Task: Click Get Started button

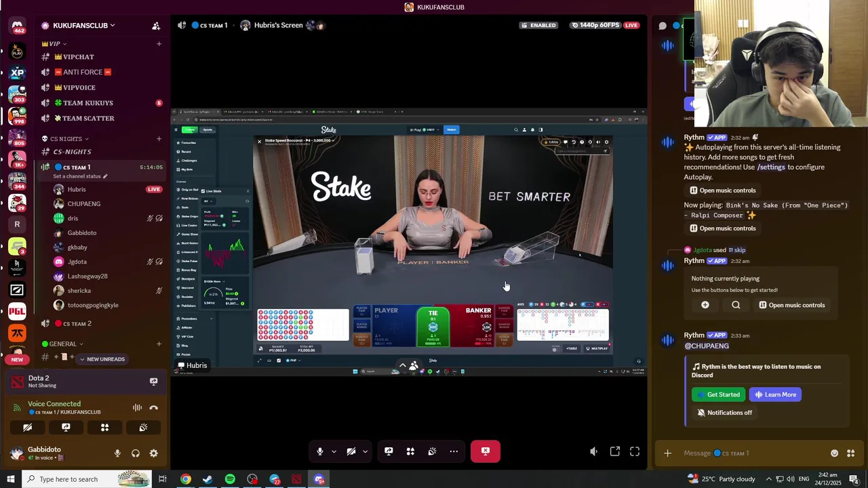Action: (719, 394)
